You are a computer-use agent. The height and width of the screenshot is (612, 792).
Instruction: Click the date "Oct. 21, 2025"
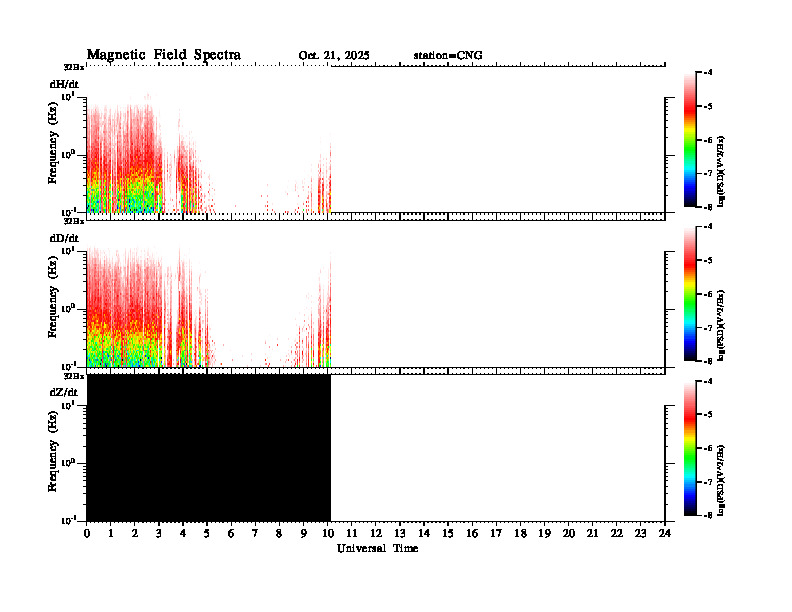click(x=334, y=56)
